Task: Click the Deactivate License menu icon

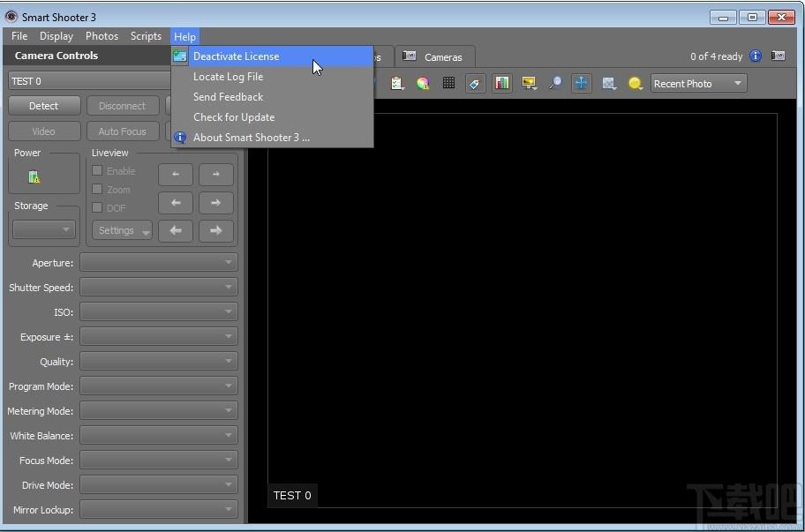Action: coord(180,56)
